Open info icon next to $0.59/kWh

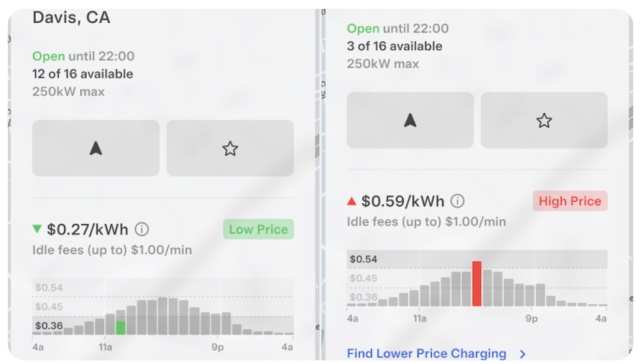tap(457, 201)
